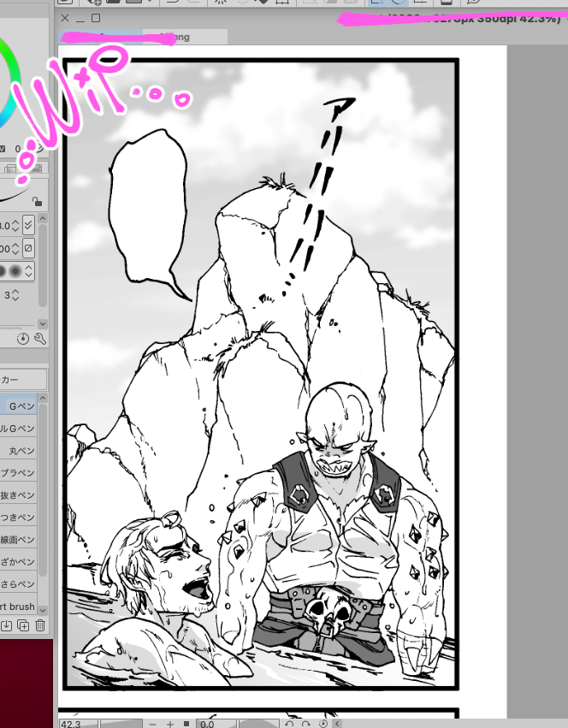Click the brush size value stepper arrows
Image resolution: width=568 pixels, height=728 pixels.
(x=15, y=226)
